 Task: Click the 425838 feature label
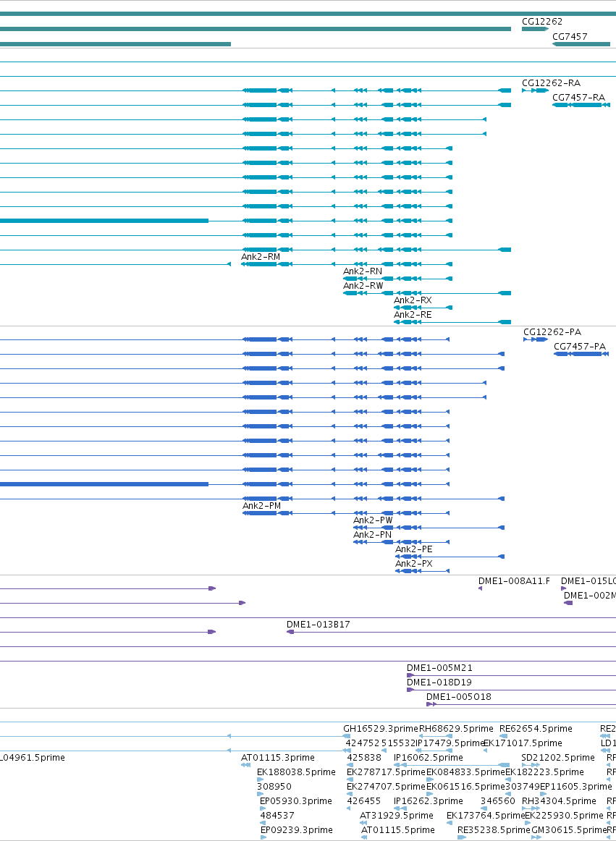[364, 758]
